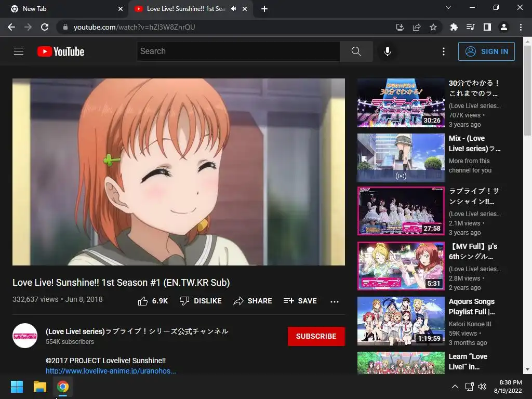Open Chrome profile icon
Viewport: 532px width, 399px height.
click(504, 27)
